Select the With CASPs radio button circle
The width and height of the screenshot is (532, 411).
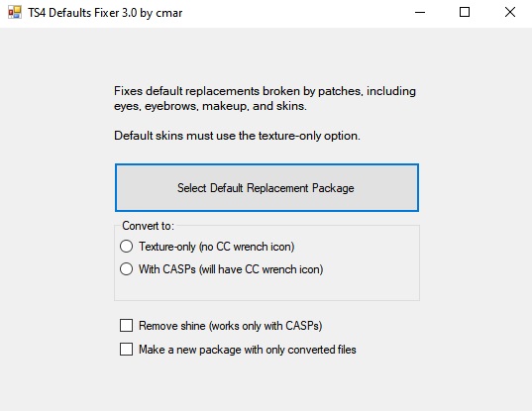pyautogui.click(x=126, y=269)
